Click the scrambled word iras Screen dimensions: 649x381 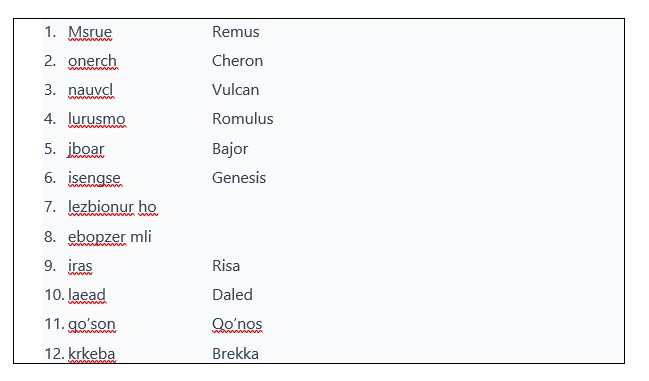pyautogui.click(x=80, y=266)
